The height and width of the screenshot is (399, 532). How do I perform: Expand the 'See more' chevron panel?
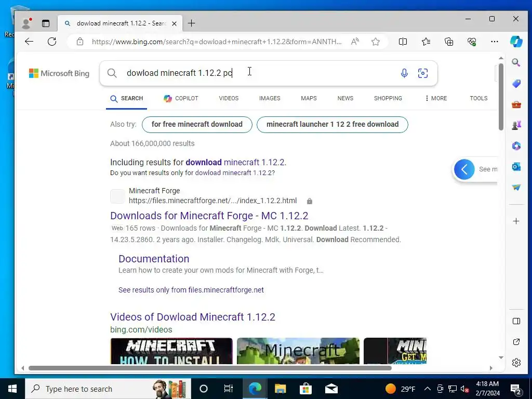coord(464,169)
